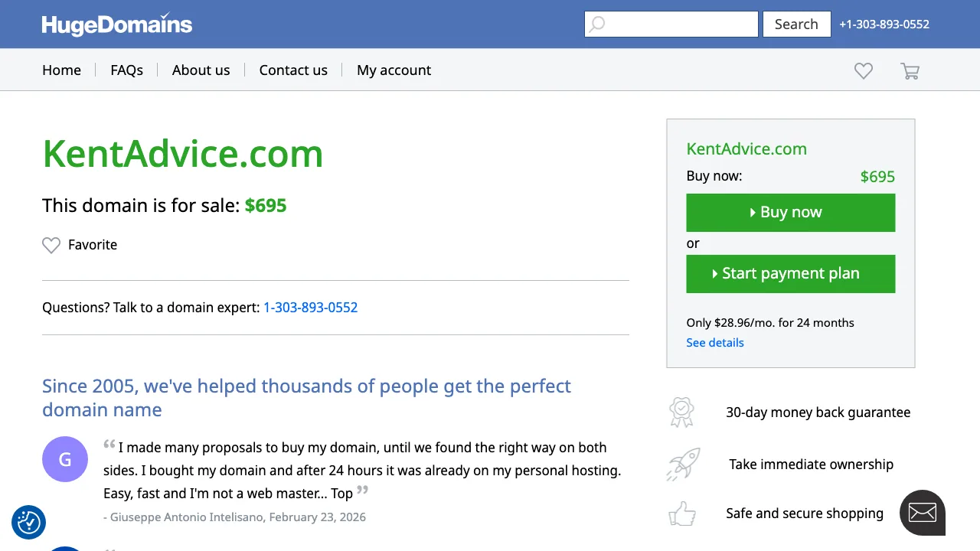
Task: Open the email contact chat icon
Action: click(x=922, y=512)
